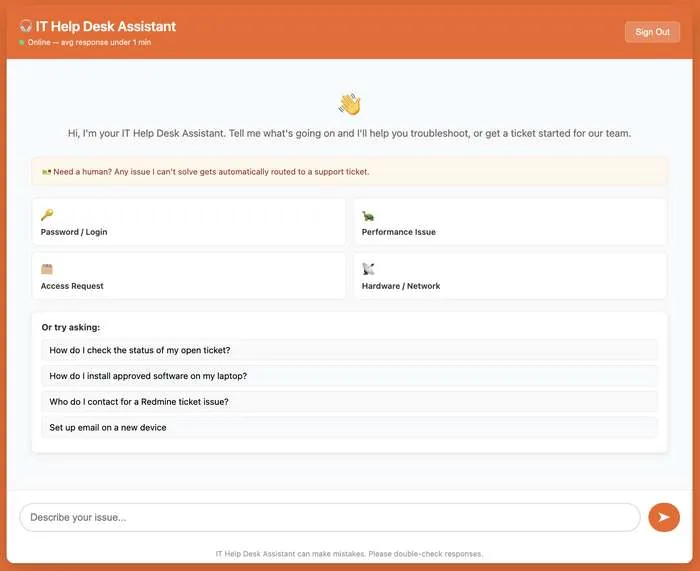The width and height of the screenshot is (700, 571).
Task: Click the IT Help Desk Assistant header title
Action: (106, 26)
